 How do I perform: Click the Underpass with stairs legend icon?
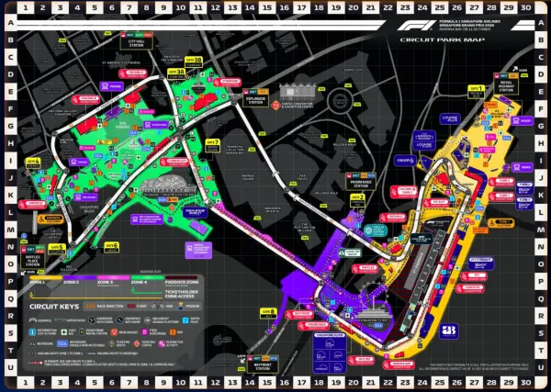(x=91, y=320)
